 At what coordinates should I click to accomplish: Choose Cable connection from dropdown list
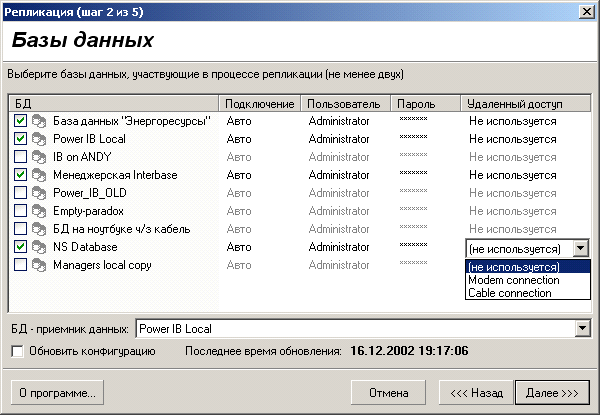(x=528, y=293)
